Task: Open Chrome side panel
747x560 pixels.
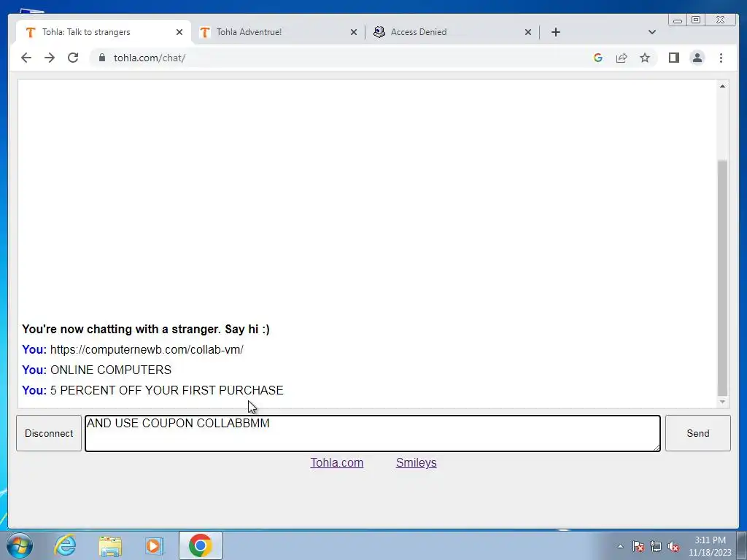Action: [x=673, y=58]
